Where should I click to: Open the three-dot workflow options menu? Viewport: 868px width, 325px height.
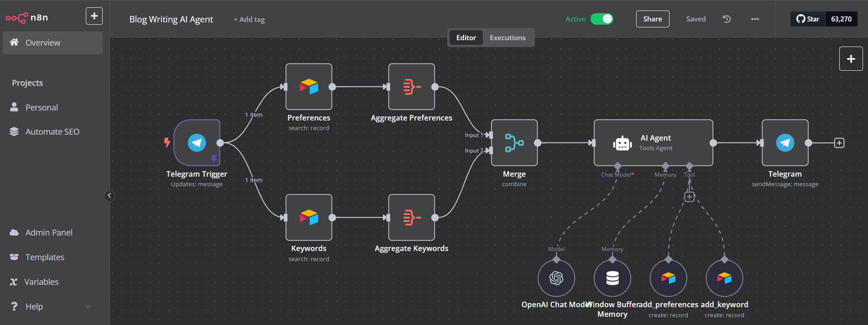pos(755,19)
